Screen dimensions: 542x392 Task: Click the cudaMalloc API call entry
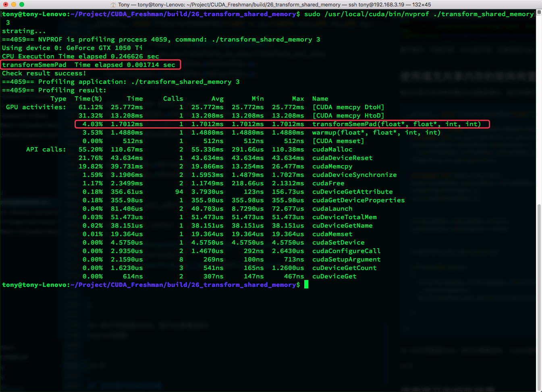tap(332, 149)
